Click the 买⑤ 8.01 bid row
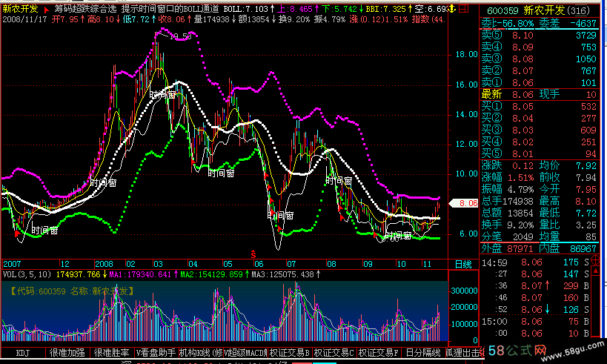This screenshot has width=607, height=364. tap(539, 153)
